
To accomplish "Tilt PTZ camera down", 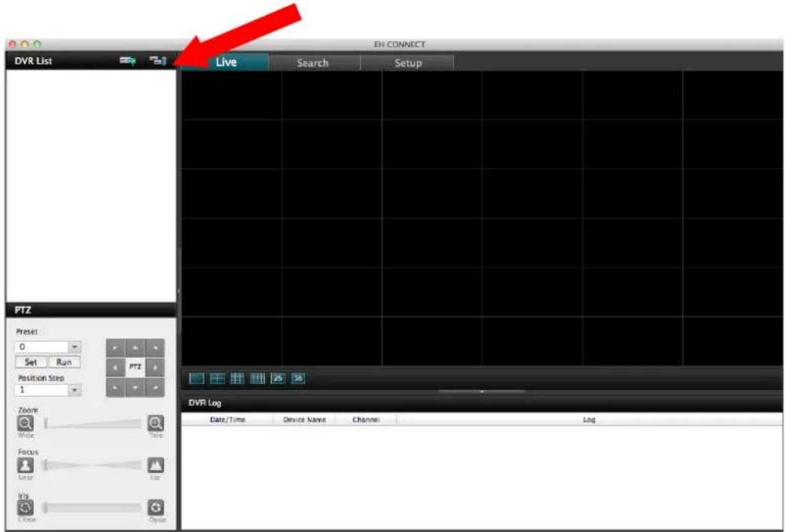I will click(x=134, y=387).
